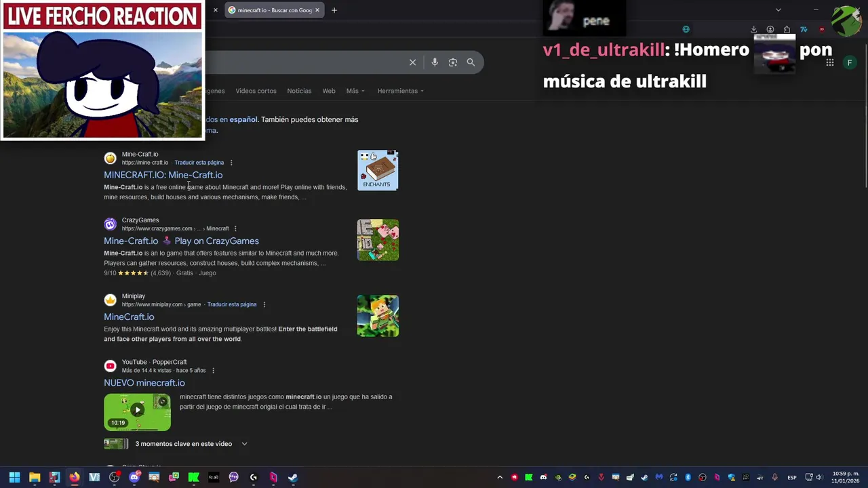Open OBS Studio from the taskbar
This screenshot has width=868, height=488.
[115, 477]
